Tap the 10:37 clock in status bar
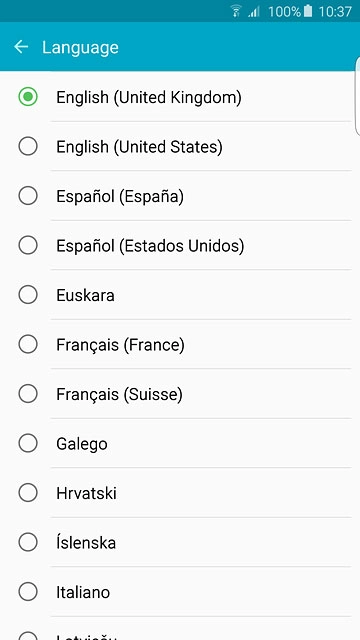 [335, 11]
